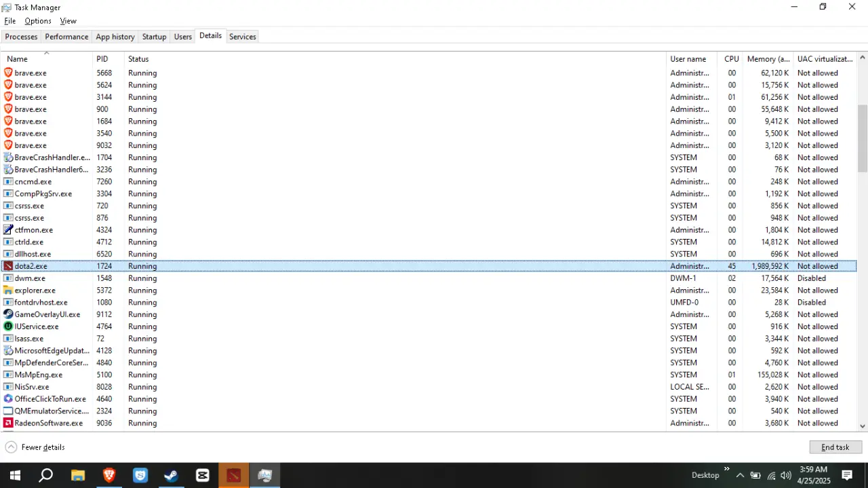
Task: Open Steam from the taskbar
Action: (x=171, y=475)
